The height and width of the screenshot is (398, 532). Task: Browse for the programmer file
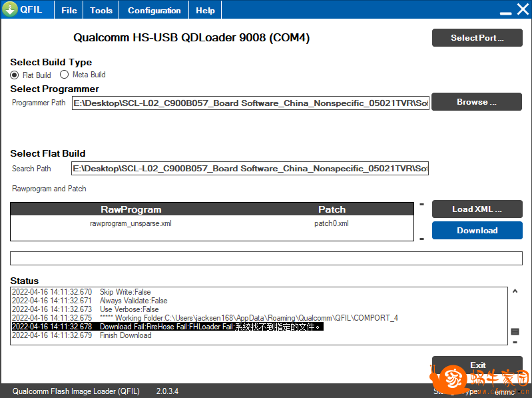[477, 102]
